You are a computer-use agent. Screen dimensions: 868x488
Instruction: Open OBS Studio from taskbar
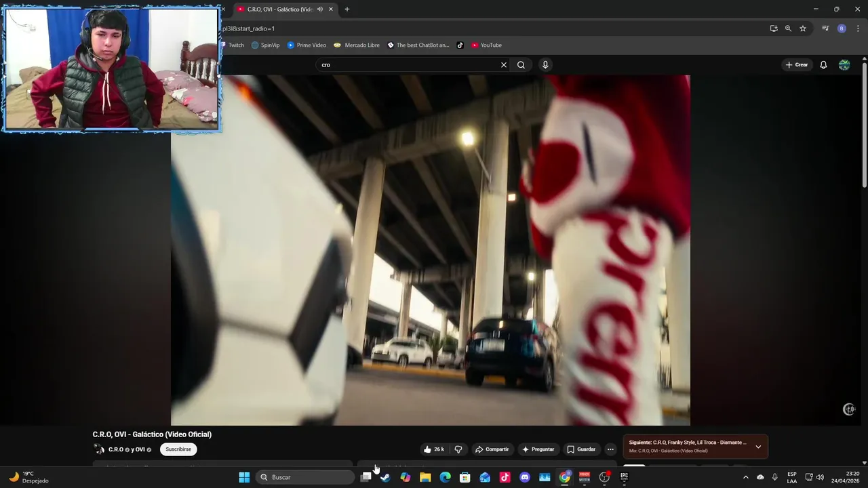(x=604, y=477)
